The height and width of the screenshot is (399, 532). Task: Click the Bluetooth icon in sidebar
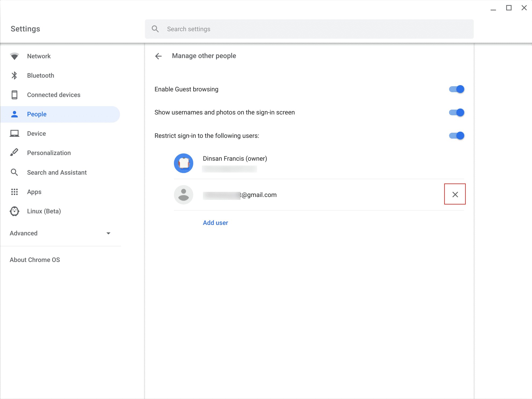(15, 76)
